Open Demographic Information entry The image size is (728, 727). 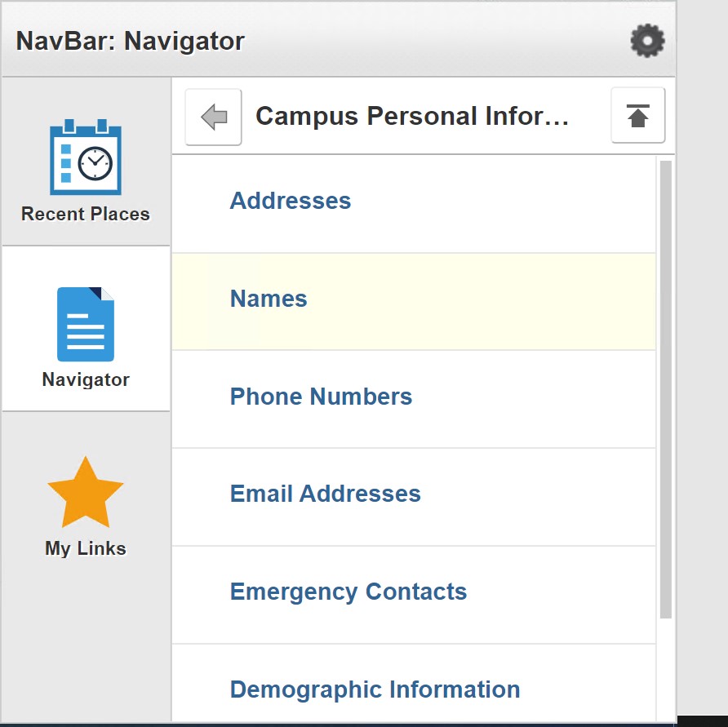coord(375,689)
